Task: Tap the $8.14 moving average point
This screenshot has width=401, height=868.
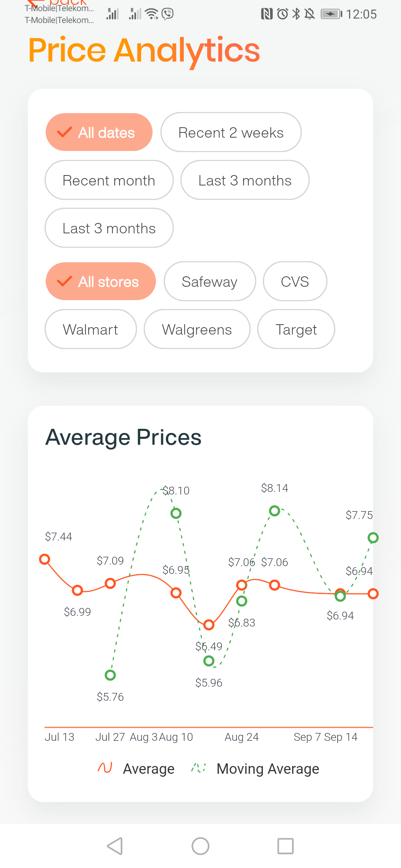Action: coord(274,511)
